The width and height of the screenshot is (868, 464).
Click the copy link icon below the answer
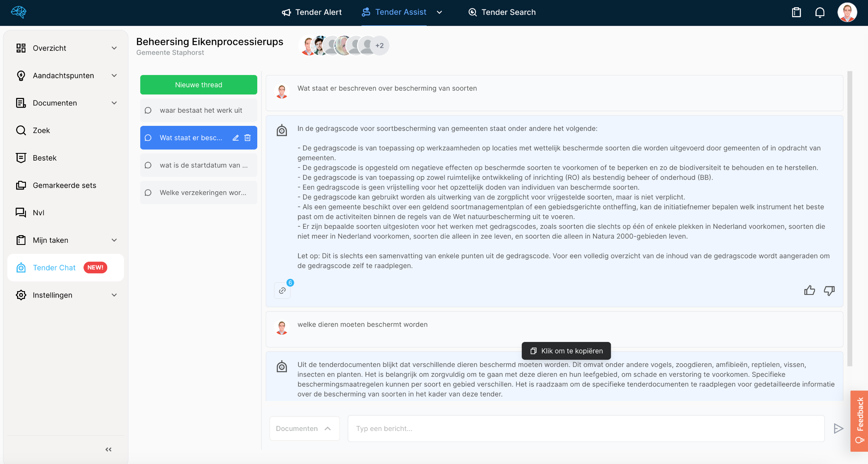click(x=282, y=290)
